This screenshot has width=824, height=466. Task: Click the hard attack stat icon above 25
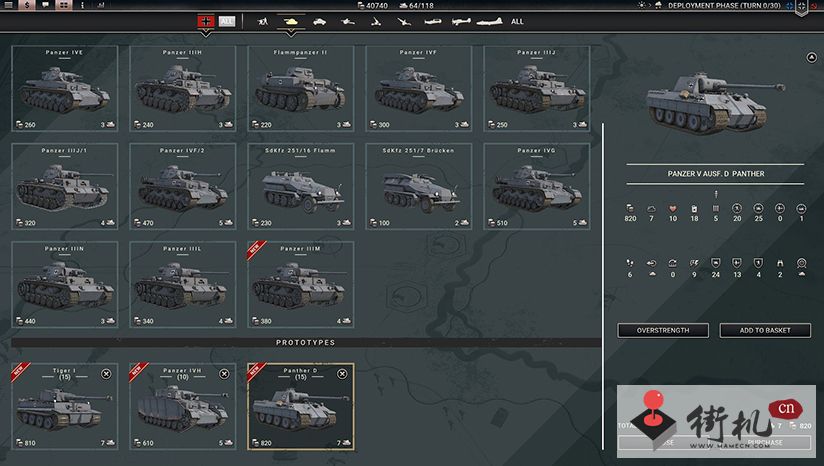(x=758, y=209)
